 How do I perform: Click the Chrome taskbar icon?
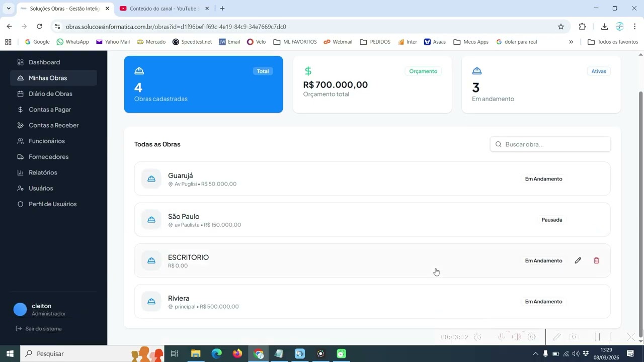click(259, 353)
